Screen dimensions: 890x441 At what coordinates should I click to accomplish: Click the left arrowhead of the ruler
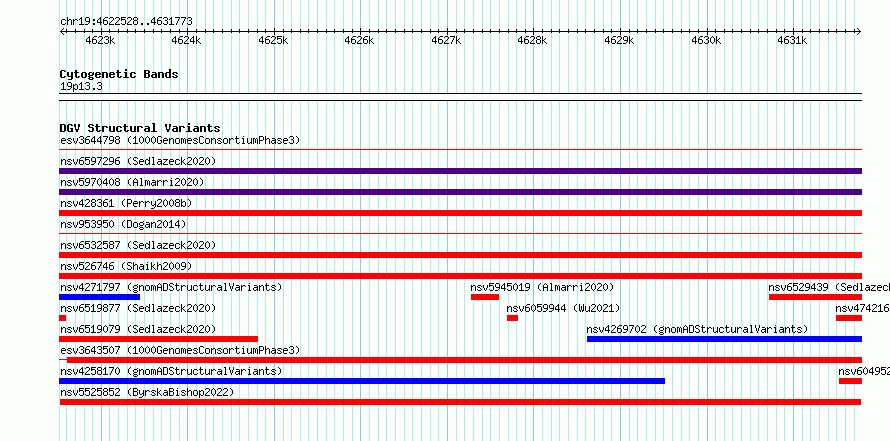point(62,31)
